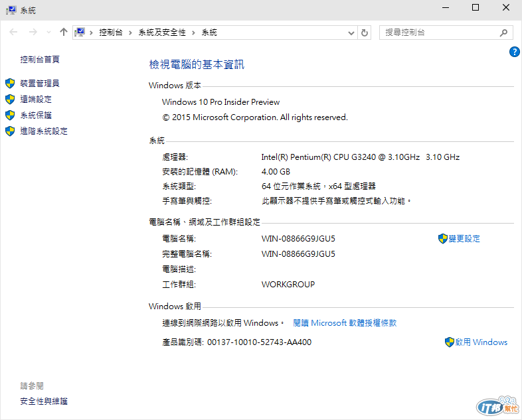The height and width of the screenshot is (420, 522).
Task: Open help with the blue question mark
Action: (514, 52)
